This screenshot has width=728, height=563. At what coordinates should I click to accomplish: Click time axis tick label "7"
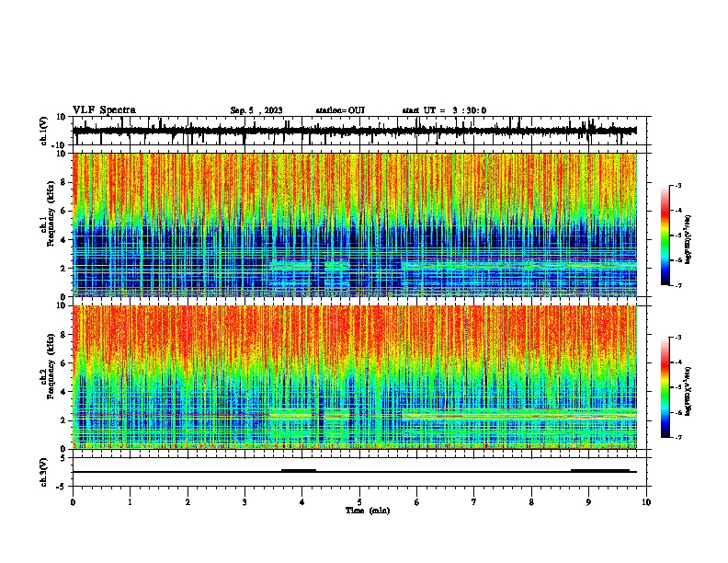point(474,502)
